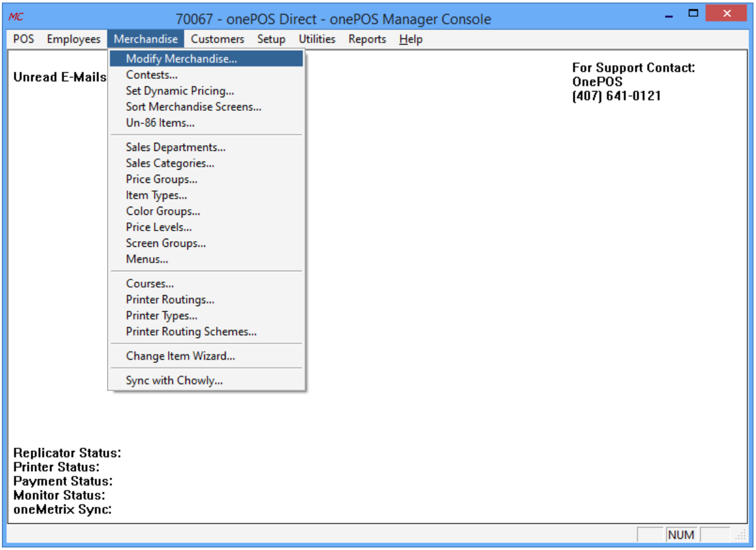The image size is (756, 550).
Task: Open Set Dynamic Pricing...
Action: tap(206, 91)
